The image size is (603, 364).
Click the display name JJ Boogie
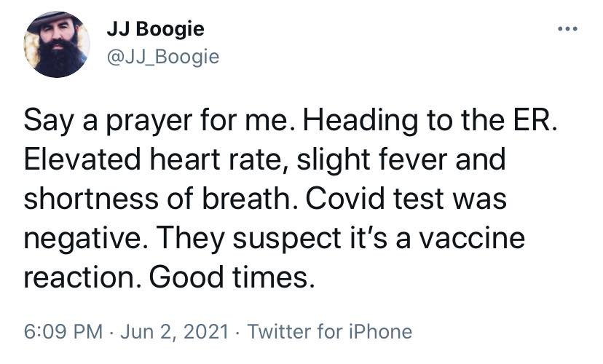tap(155, 29)
